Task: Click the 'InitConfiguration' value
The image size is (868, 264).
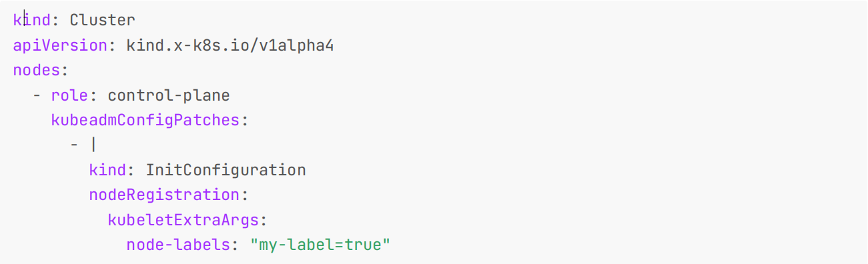Action: (226, 170)
